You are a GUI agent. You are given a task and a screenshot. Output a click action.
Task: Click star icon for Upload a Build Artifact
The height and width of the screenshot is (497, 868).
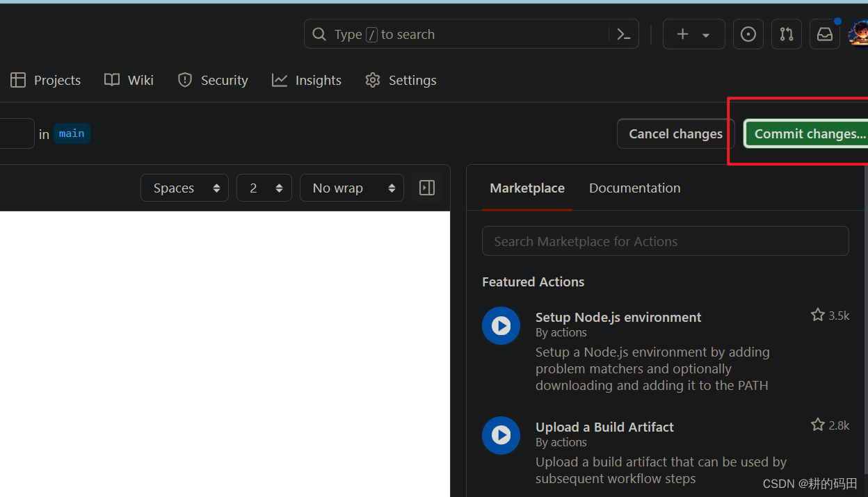(x=818, y=425)
